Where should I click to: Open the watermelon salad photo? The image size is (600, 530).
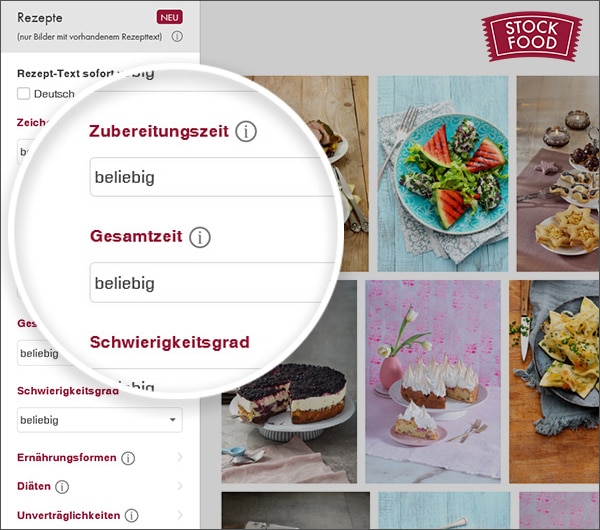(x=443, y=174)
